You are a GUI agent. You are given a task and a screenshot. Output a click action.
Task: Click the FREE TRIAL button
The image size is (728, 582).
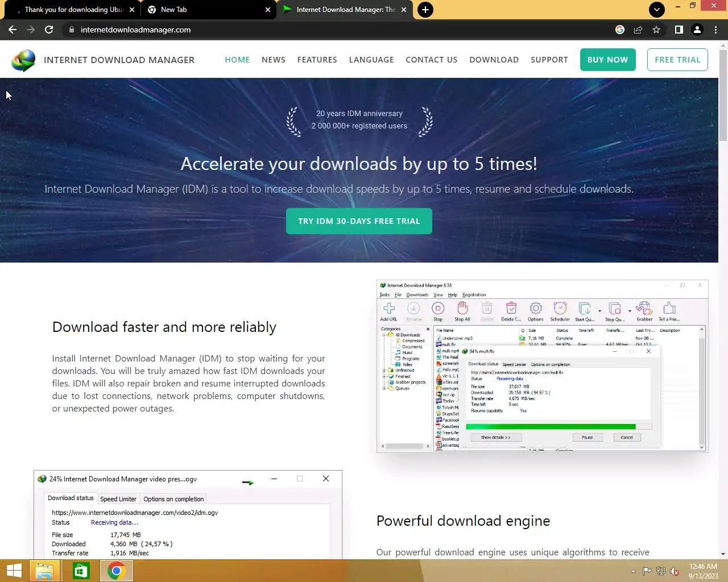pyautogui.click(x=677, y=60)
